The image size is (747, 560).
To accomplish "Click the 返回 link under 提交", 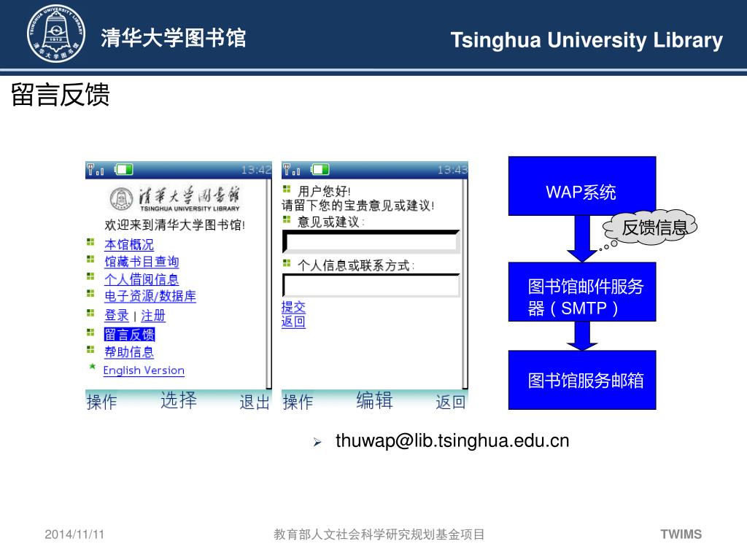I will point(293,322).
